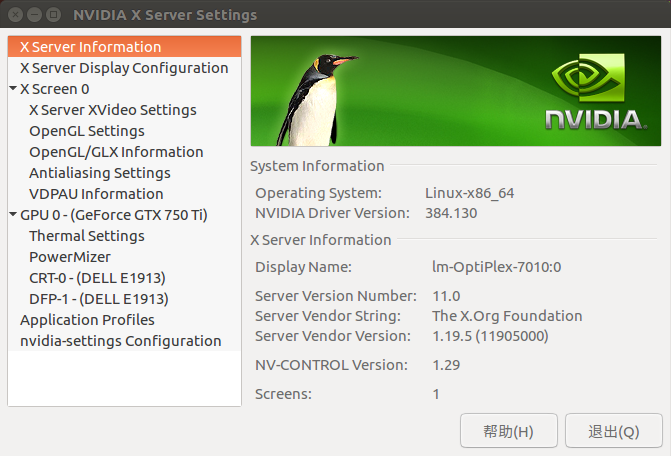This screenshot has height=456, width=671.
Task: Click the X Server Information section heading
Action: (x=321, y=240)
